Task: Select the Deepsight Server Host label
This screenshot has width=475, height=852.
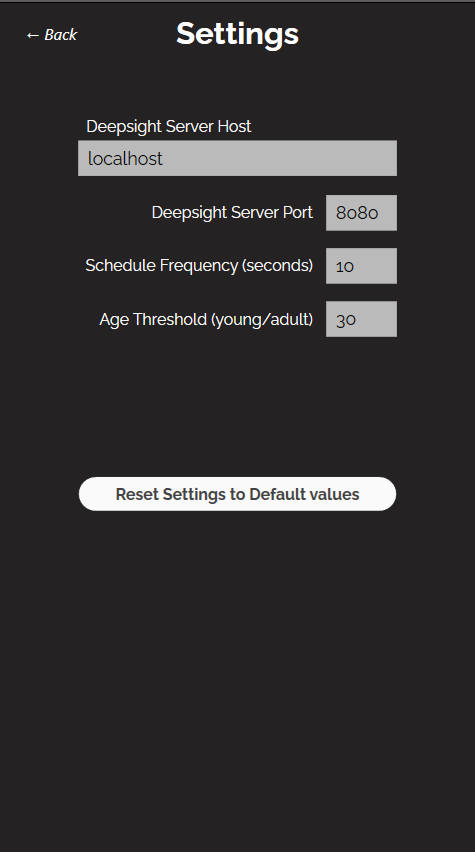Action: (168, 127)
